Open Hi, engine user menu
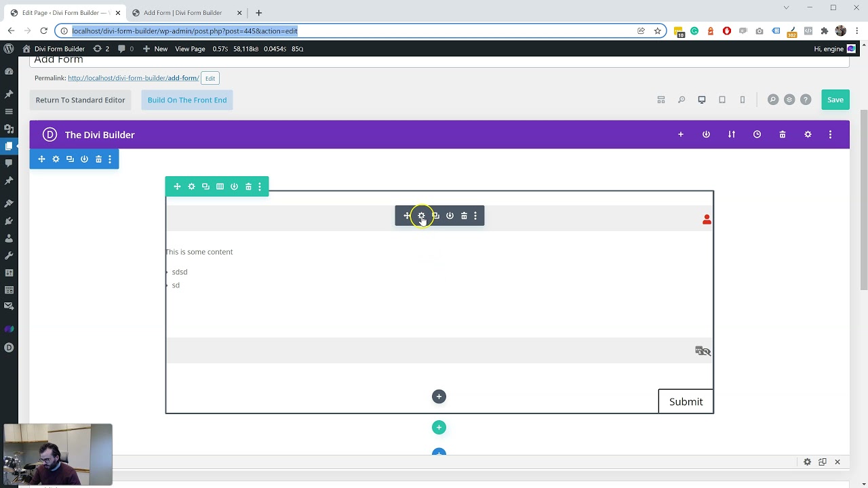This screenshot has width=868, height=488. 834,49
